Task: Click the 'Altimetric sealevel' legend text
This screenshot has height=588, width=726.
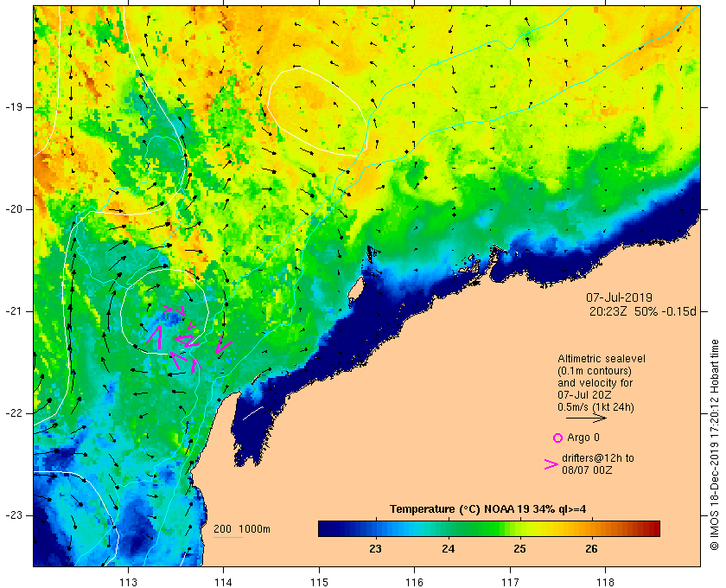Action: coord(601,359)
